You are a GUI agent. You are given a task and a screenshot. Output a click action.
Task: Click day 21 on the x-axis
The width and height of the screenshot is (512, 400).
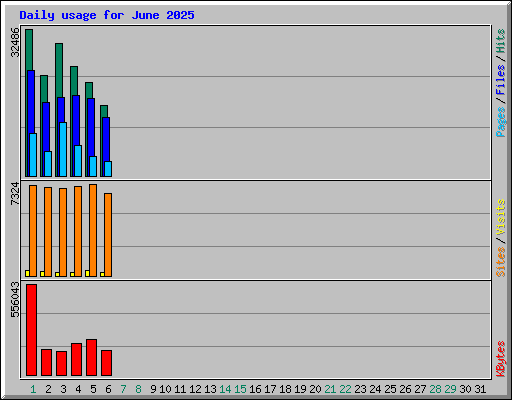[330, 389]
